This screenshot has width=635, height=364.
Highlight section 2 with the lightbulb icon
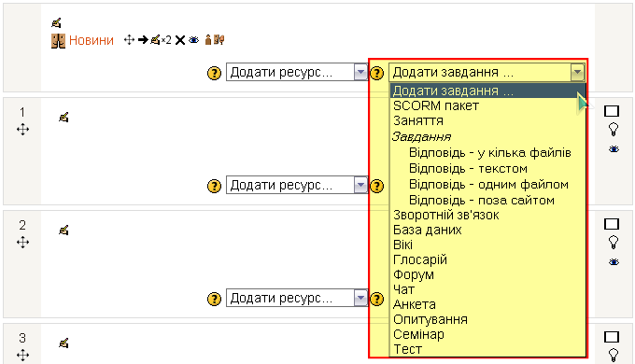point(614,243)
